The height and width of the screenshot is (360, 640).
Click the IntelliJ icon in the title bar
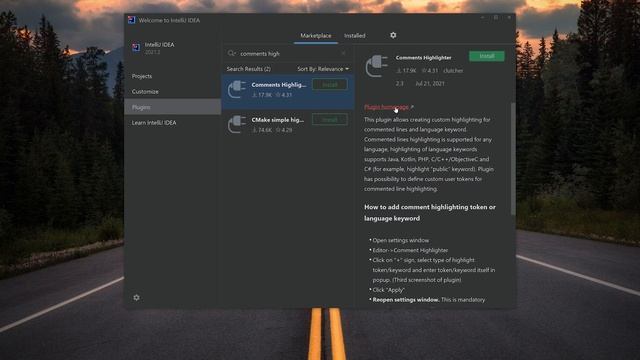point(131,20)
